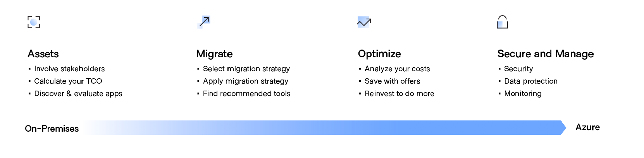Screen dimensions: 644x158
Task: Click the Azure label at the arrow end
Action: pyautogui.click(x=588, y=127)
